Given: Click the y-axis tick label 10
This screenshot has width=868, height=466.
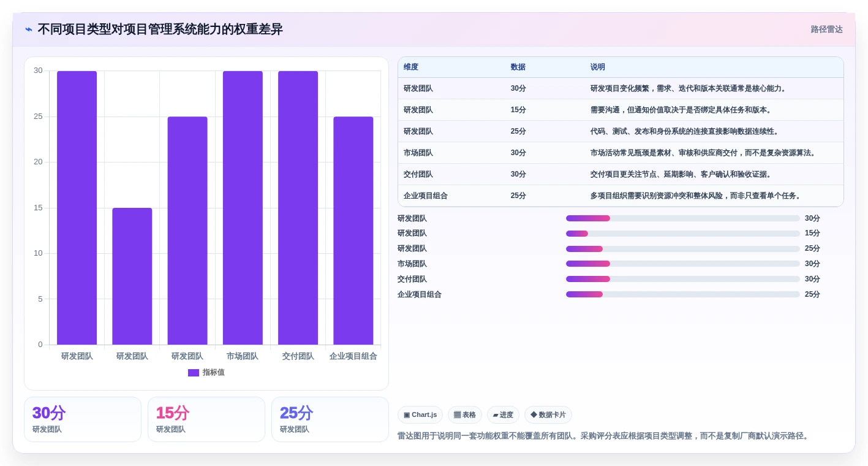Looking at the screenshot, I should click(38, 253).
